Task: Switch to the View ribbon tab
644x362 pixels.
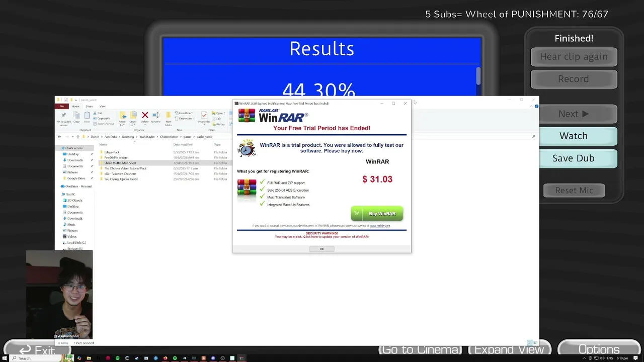Action: (x=102, y=106)
